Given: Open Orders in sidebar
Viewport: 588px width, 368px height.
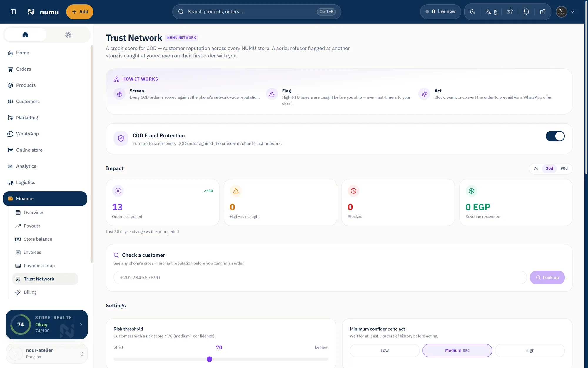Looking at the screenshot, I should click(45, 69).
